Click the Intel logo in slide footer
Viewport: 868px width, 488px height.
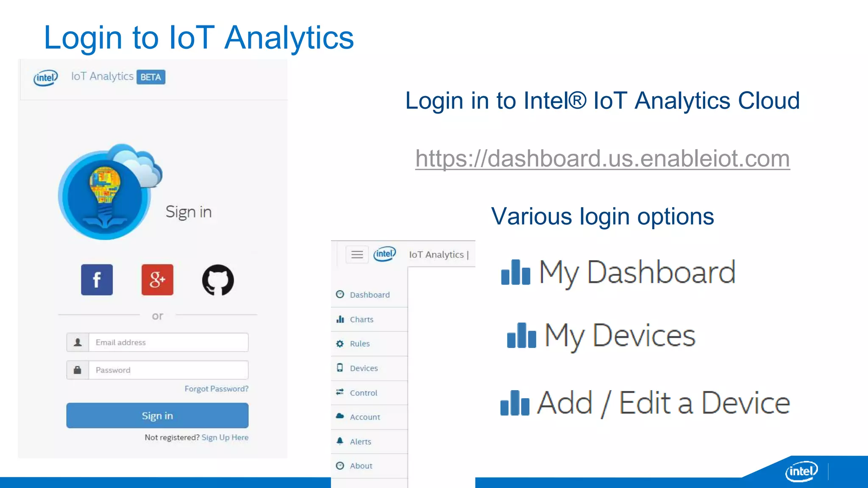click(801, 471)
